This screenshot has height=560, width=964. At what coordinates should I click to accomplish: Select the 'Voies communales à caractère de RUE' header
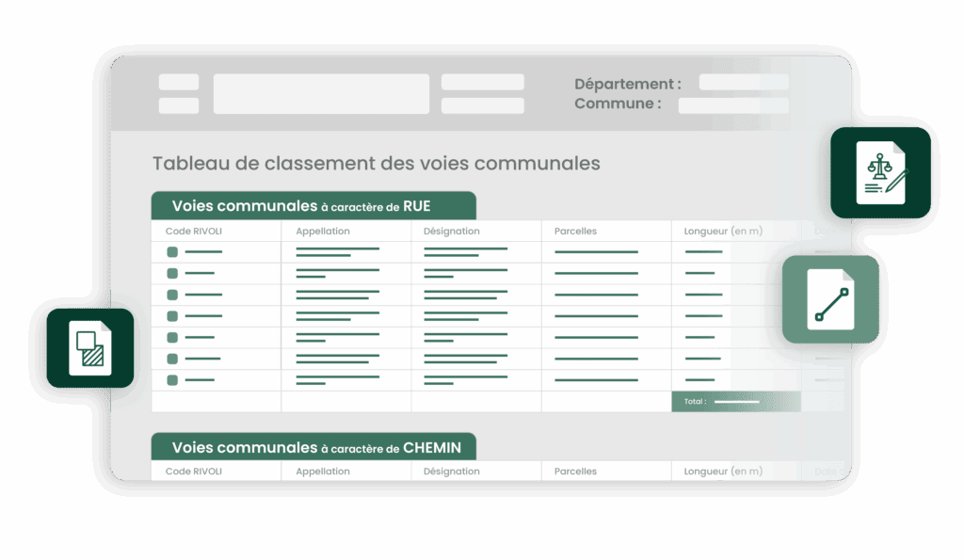(x=313, y=205)
